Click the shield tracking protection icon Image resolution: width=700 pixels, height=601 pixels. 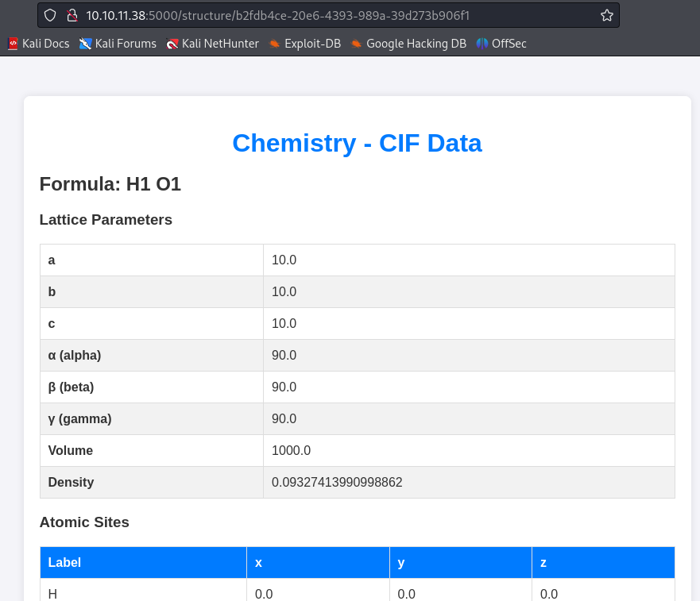[50, 16]
